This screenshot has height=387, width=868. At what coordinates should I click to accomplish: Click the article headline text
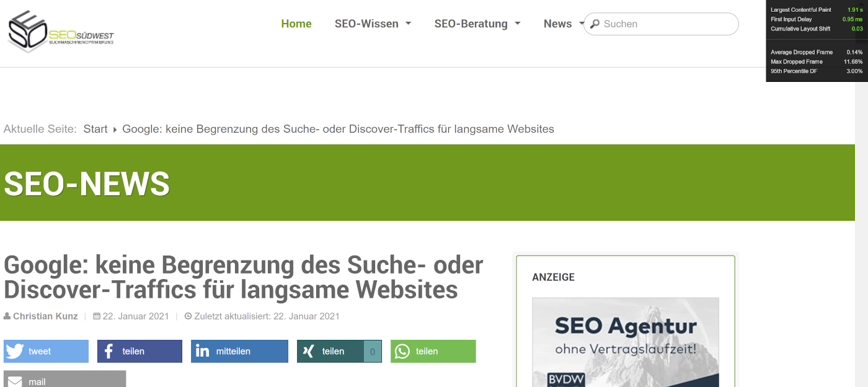243,277
